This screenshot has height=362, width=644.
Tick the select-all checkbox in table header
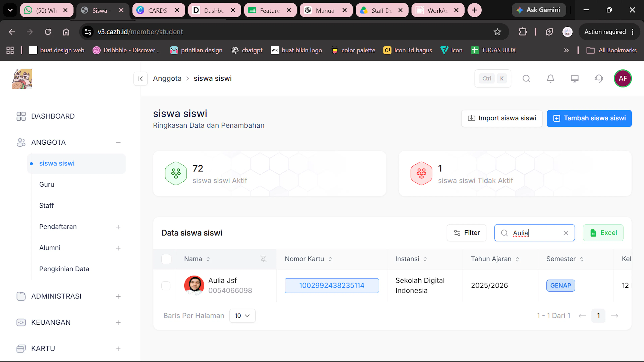pyautogui.click(x=166, y=259)
